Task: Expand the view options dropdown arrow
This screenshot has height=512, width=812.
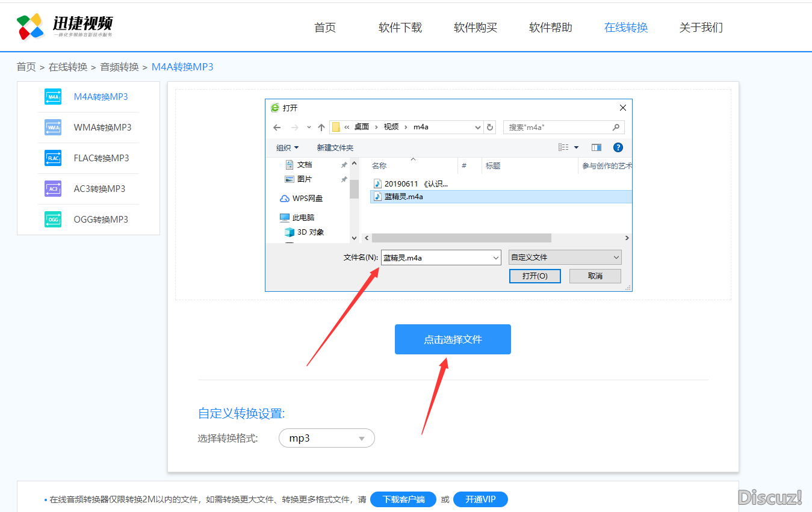Action: (577, 147)
